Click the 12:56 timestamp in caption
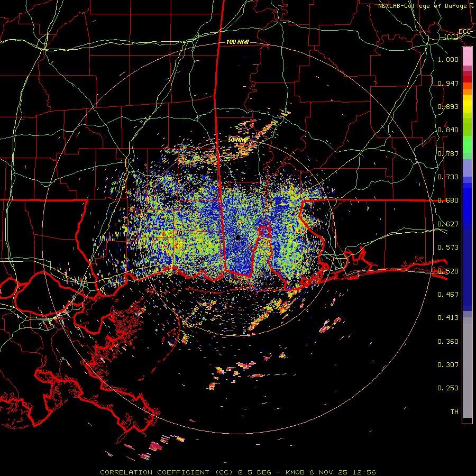 pos(364,472)
